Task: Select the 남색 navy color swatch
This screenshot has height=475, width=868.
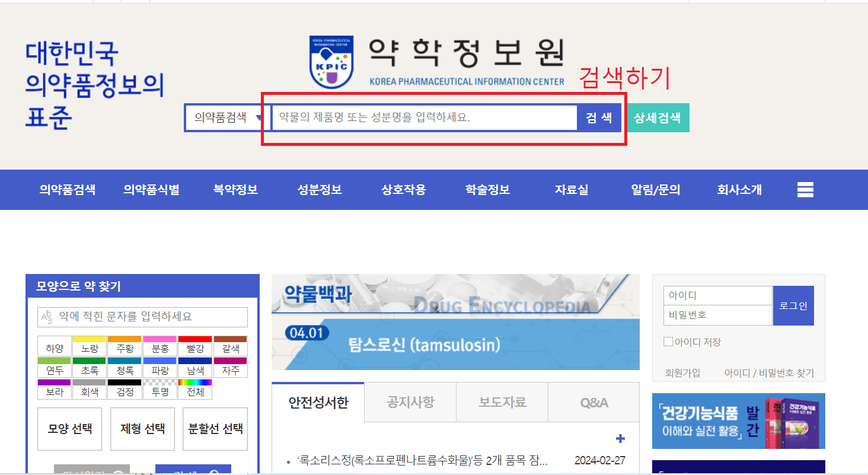Action: click(195, 368)
